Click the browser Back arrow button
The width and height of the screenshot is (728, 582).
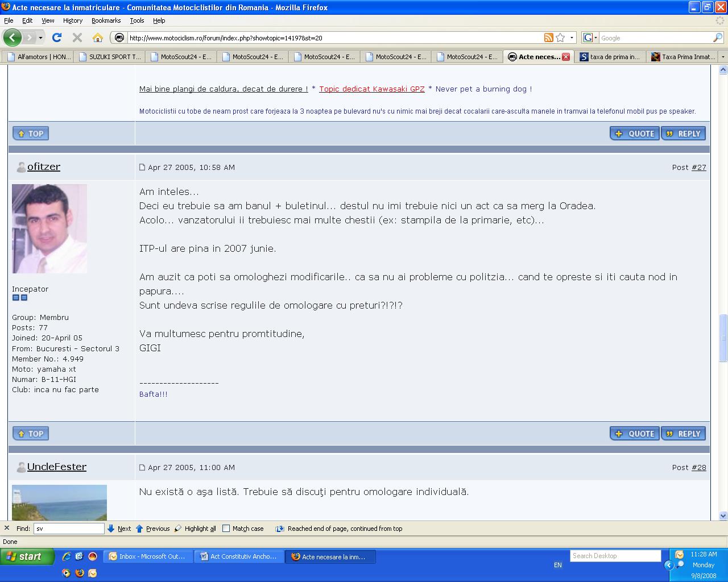[x=12, y=38]
